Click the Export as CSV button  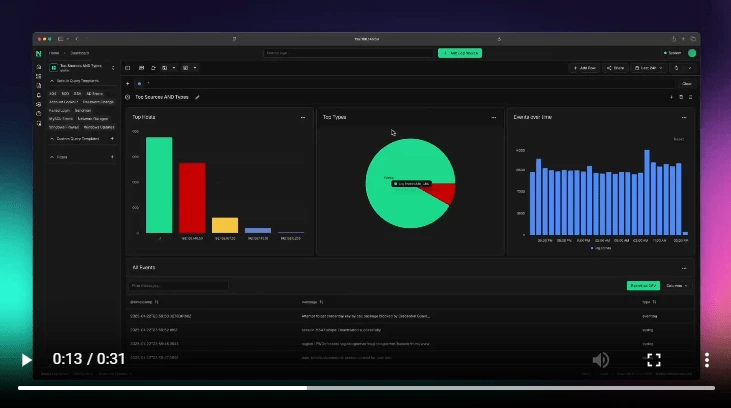click(x=643, y=285)
